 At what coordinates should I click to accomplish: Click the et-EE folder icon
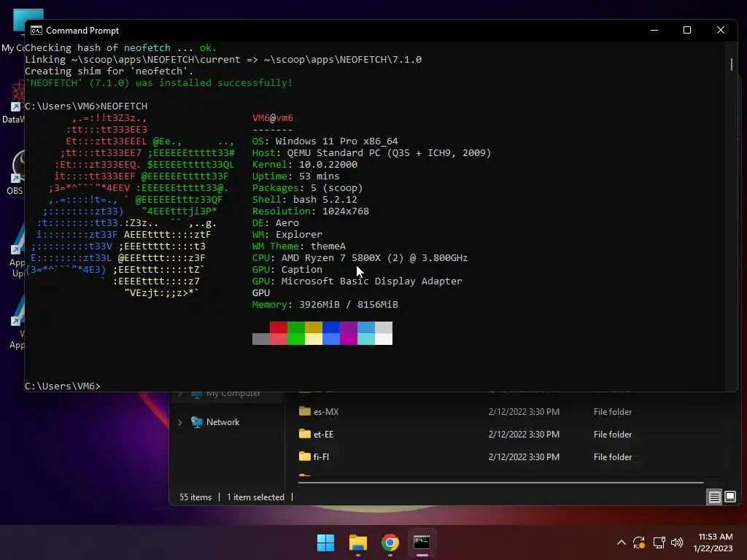[305, 433]
